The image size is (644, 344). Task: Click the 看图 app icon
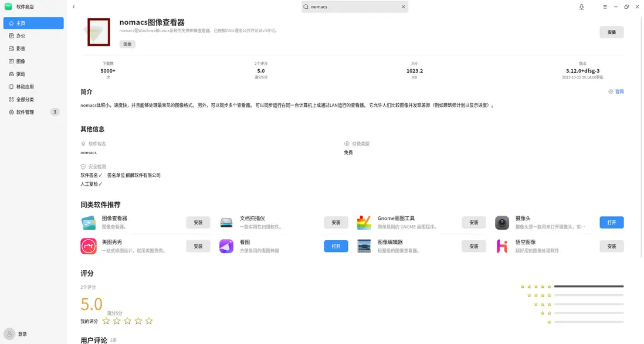(226, 246)
